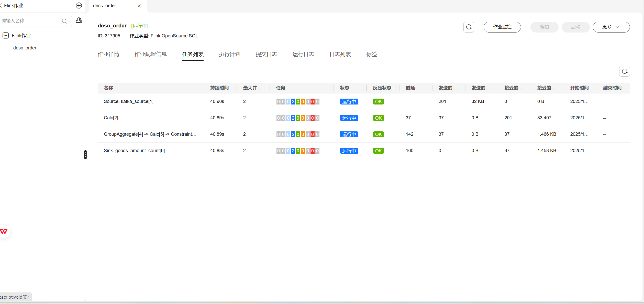Open the 运行日志 tab
This screenshot has height=304, width=644.
303,54
